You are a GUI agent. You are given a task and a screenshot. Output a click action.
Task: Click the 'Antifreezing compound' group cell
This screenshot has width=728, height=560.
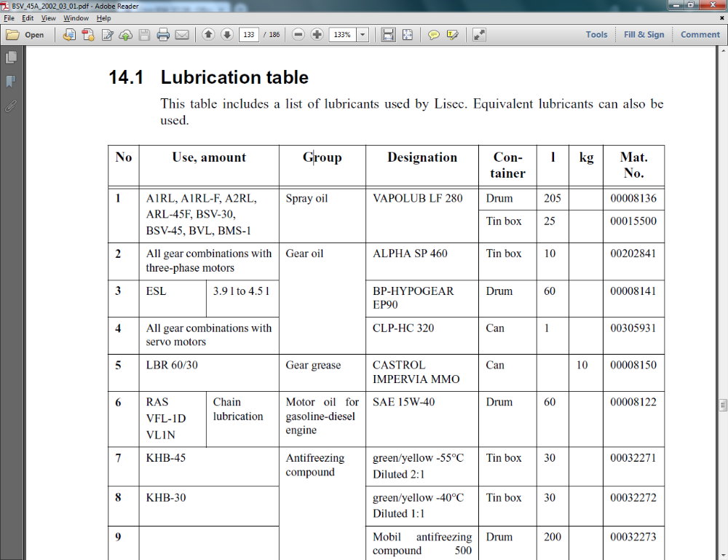[315, 465]
